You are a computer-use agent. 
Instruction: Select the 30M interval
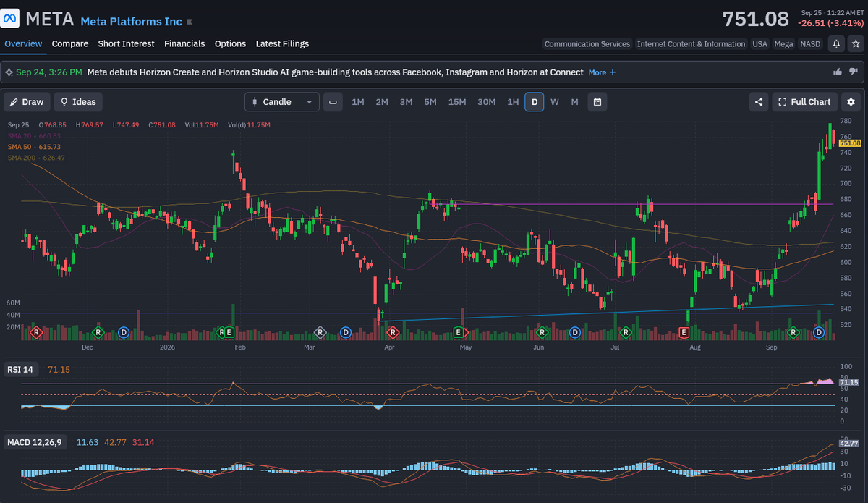[x=487, y=102]
